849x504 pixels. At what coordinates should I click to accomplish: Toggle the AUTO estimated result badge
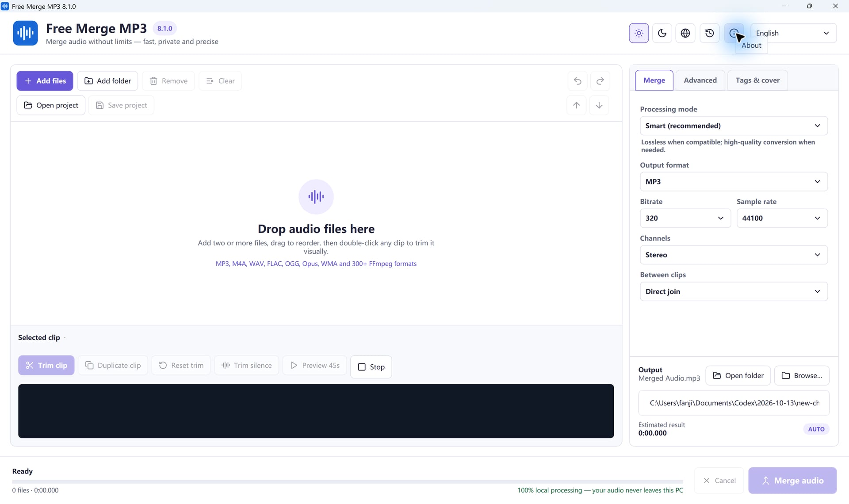click(816, 429)
